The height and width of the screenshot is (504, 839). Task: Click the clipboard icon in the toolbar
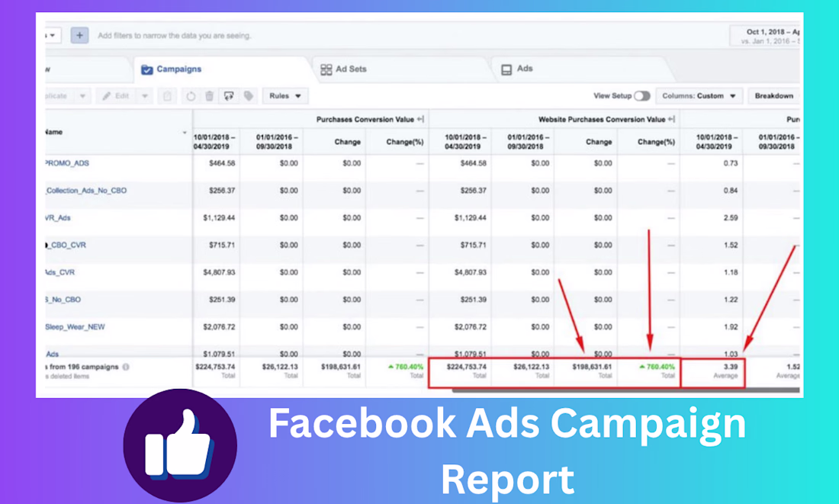(x=167, y=96)
